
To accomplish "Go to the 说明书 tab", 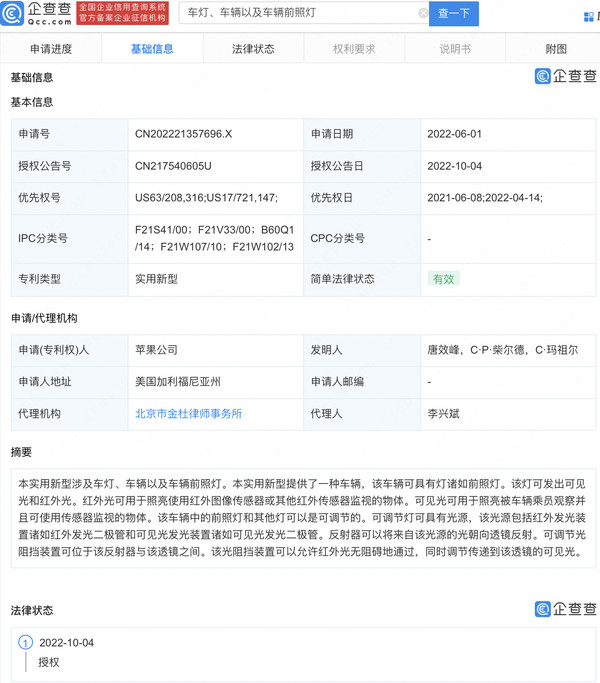I will [x=455, y=49].
